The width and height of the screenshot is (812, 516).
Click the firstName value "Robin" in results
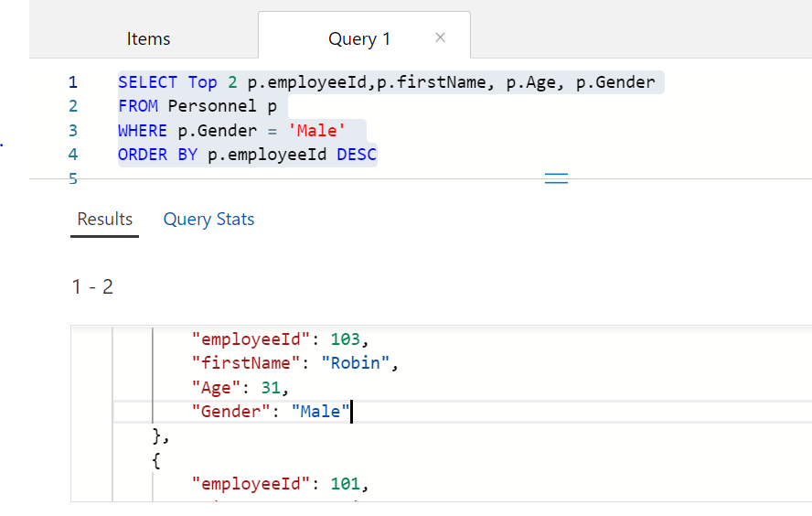(356, 363)
